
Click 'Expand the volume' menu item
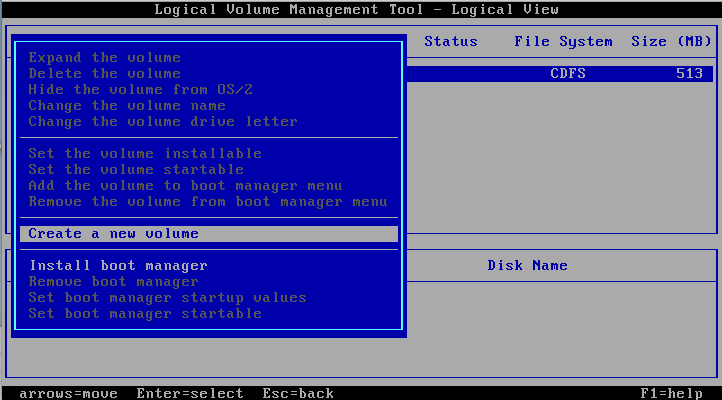tap(105, 58)
